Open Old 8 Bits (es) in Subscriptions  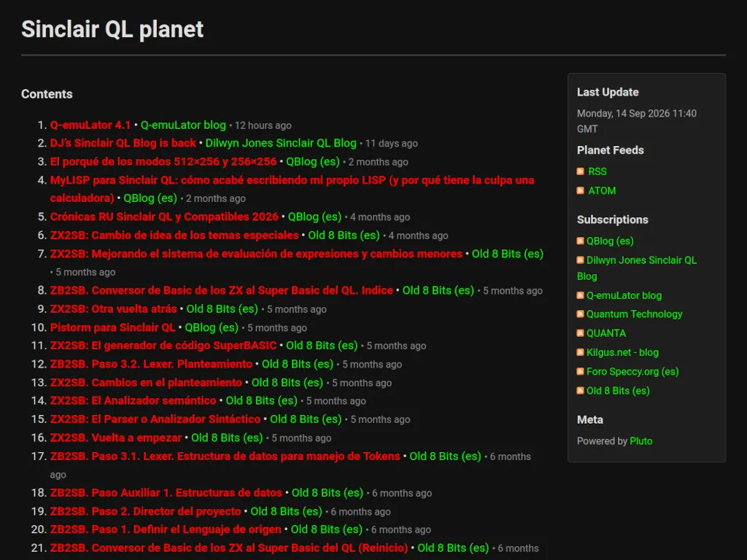click(618, 391)
